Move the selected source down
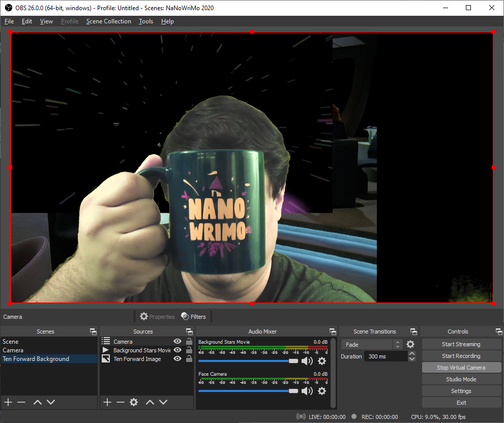 click(163, 402)
